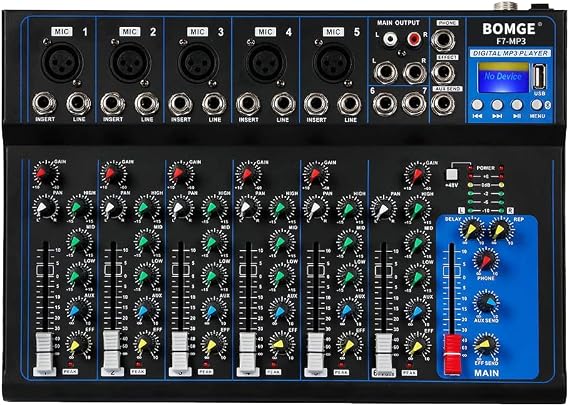Click the EFFECT jack
The image size is (569, 406).
(x=443, y=73)
